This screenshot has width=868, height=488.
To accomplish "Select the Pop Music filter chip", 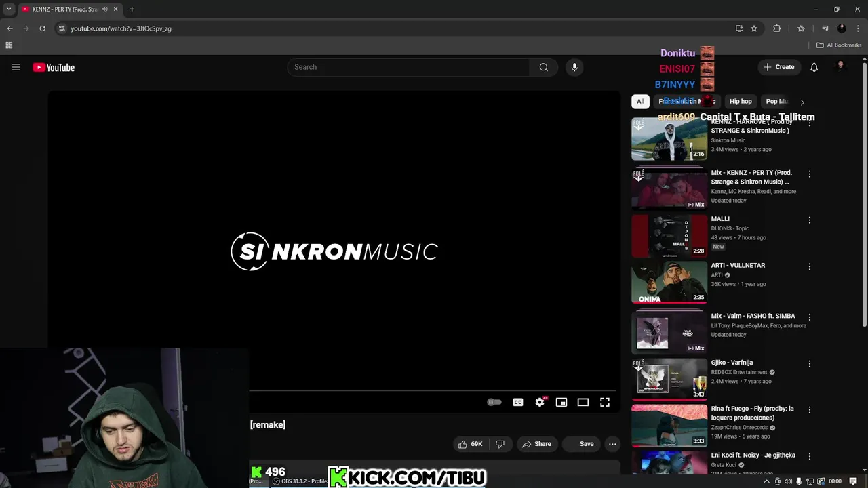I will (x=777, y=101).
